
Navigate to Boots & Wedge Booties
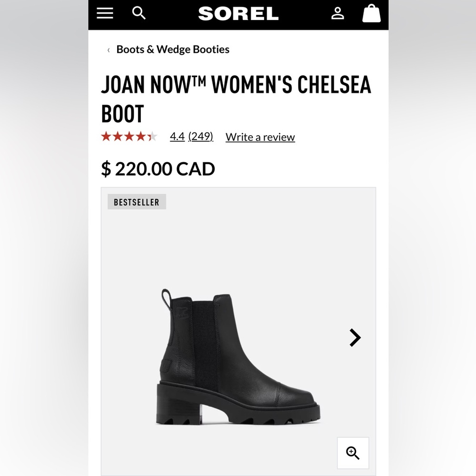(x=173, y=49)
